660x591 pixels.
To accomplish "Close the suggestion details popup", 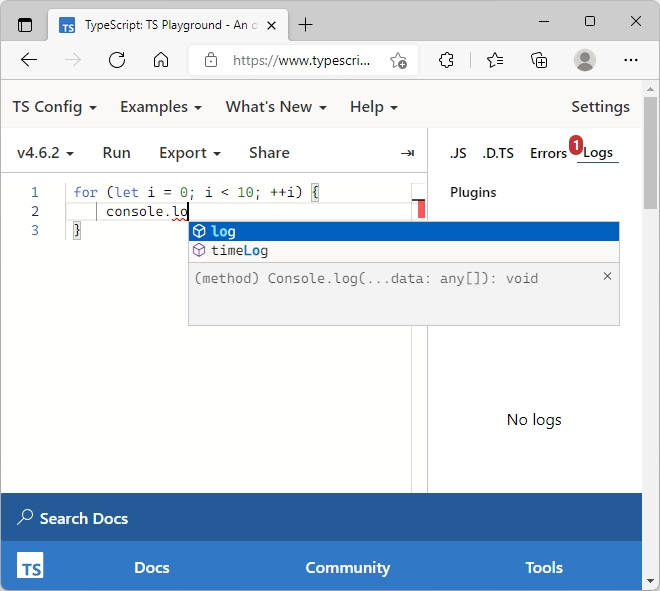I will (x=607, y=276).
